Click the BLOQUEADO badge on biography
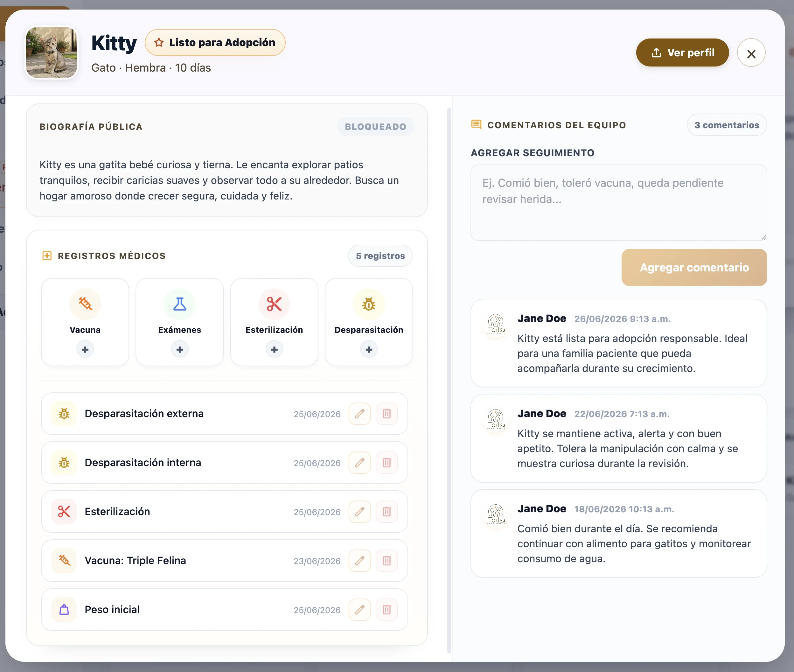794x672 pixels. tap(375, 126)
